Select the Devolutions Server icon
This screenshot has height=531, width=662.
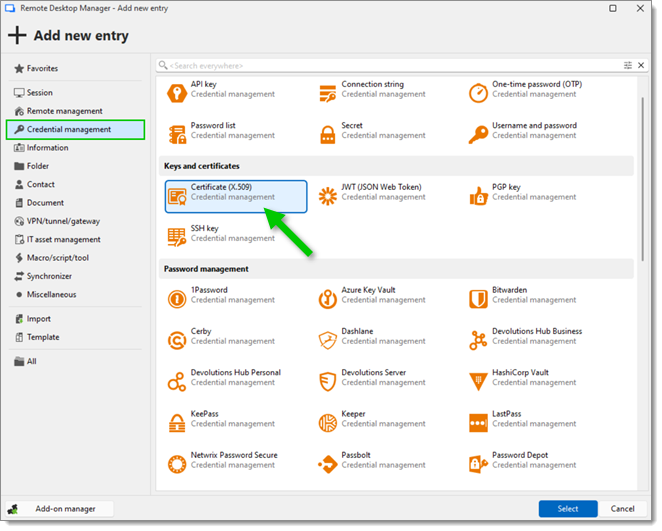(x=327, y=382)
